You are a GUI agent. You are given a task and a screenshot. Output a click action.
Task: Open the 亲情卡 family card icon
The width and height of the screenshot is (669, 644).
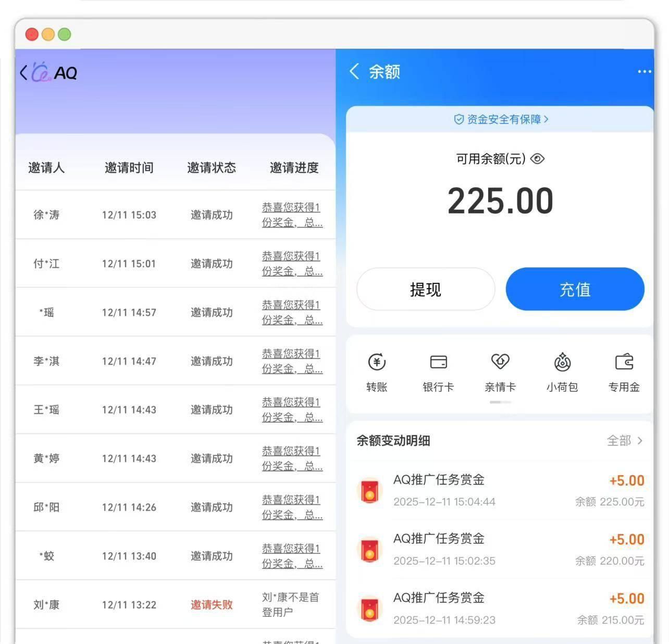coord(500,362)
